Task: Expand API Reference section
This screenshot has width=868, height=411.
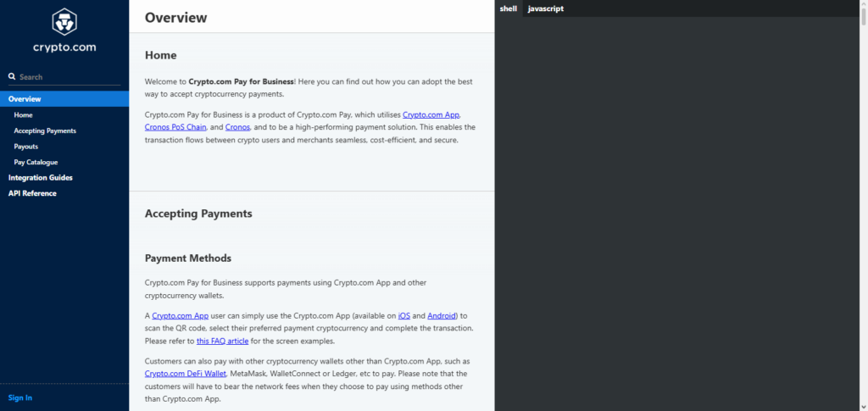Action: [x=32, y=193]
